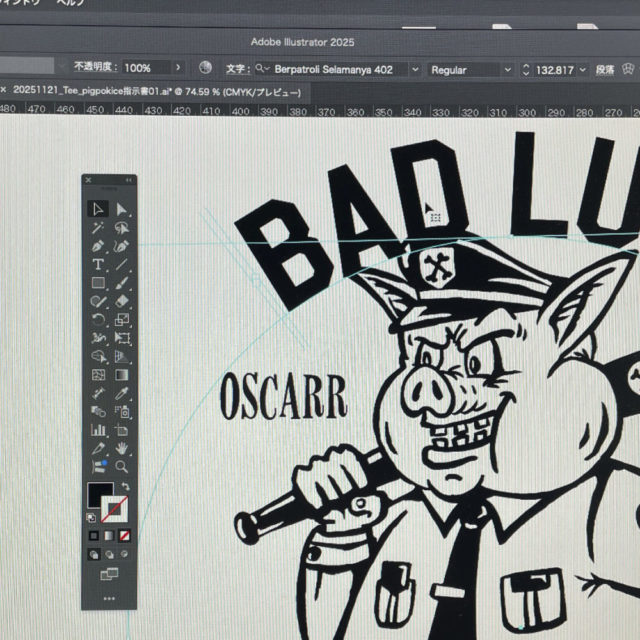The height and width of the screenshot is (640, 640).
Task: Select the Type tool
Action: pyautogui.click(x=98, y=264)
